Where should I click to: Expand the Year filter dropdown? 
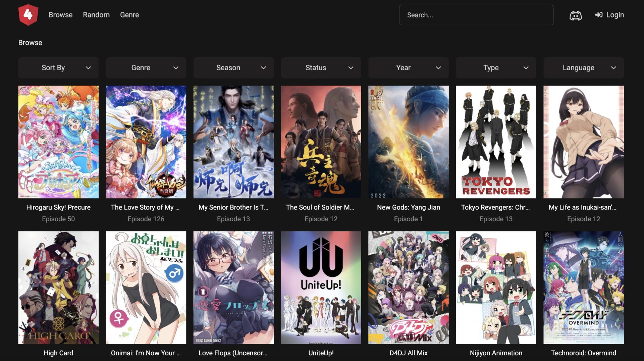409,67
